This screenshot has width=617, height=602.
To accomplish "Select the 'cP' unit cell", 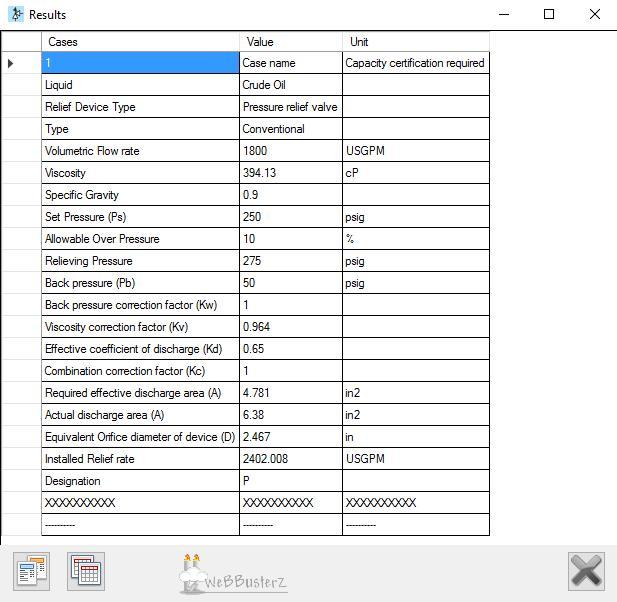I will [x=416, y=173].
